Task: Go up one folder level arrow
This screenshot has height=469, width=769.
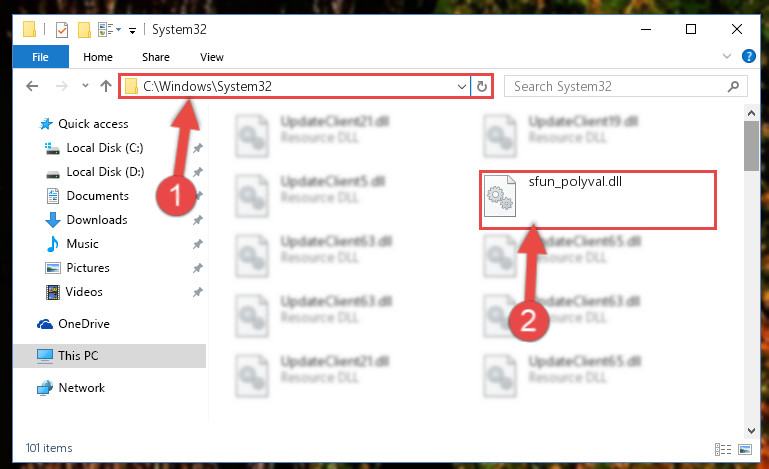Action: click(x=105, y=86)
